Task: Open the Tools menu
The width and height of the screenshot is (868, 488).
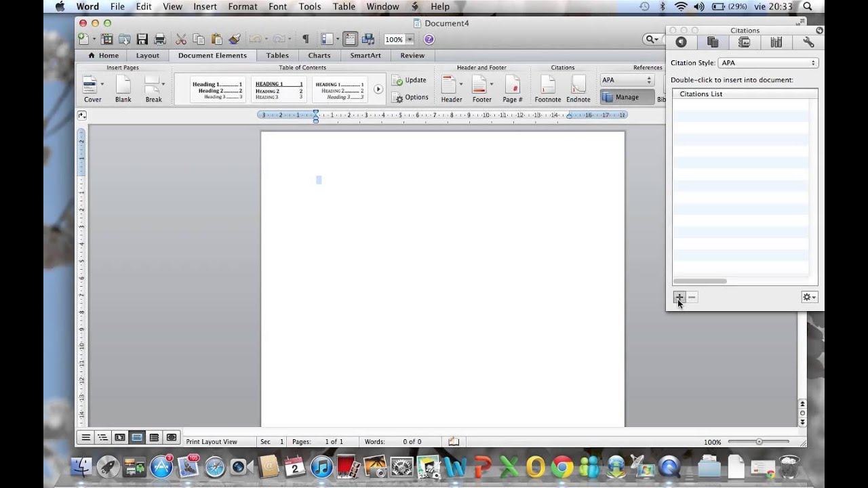Action: 310,7
